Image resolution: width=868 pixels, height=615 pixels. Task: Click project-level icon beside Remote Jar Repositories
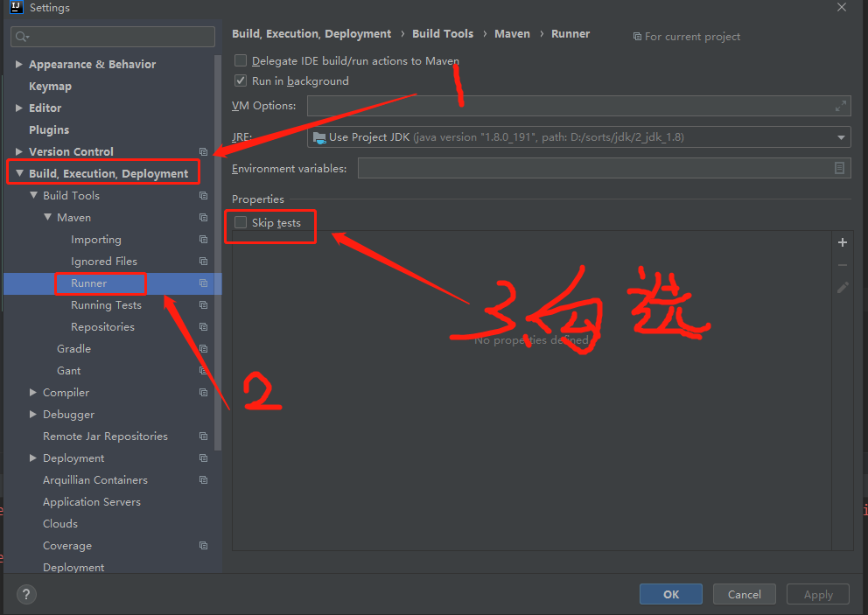[203, 437]
